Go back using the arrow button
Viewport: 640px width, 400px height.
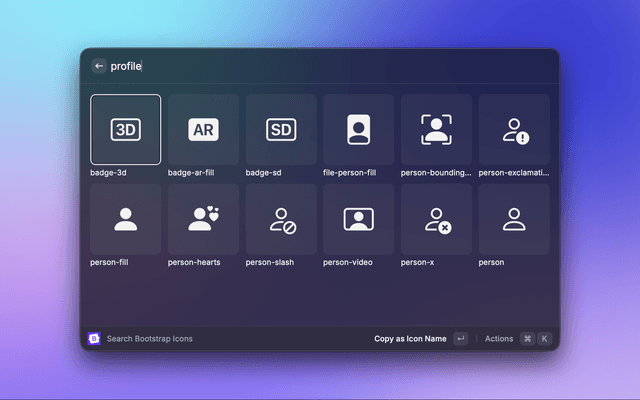pos(99,66)
